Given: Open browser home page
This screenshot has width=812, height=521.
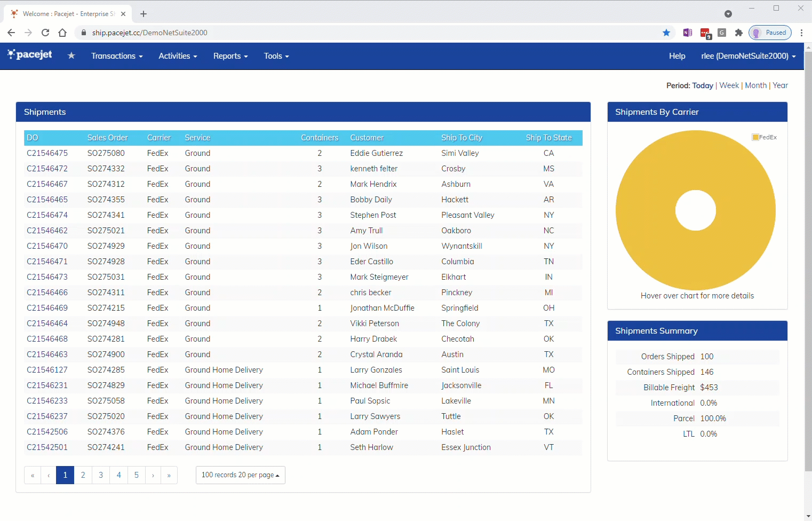Looking at the screenshot, I should coord(62,33).
